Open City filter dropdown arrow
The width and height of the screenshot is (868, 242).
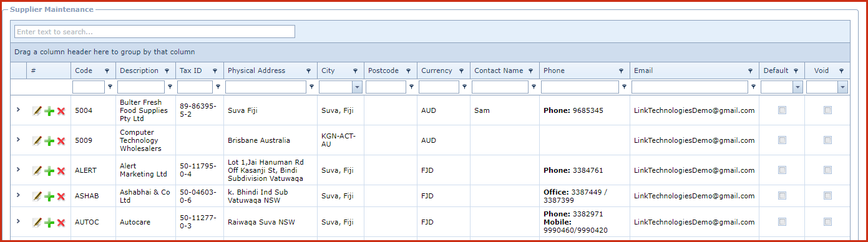click(357, 87)
